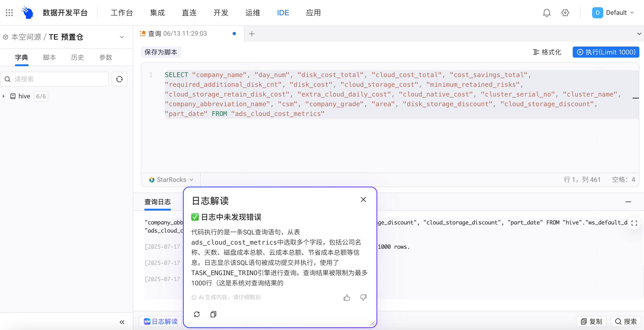Close the 日志解读 popup
Image resolution: width=644 pixels, height=330 pixels.
(x=363, y=199)
